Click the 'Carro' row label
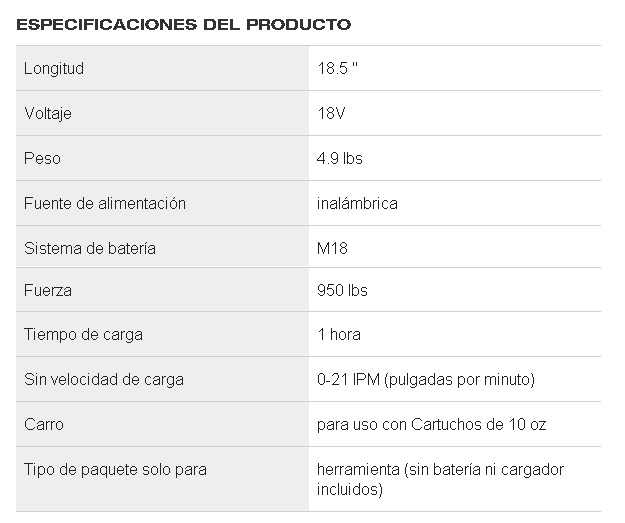 [44, 424]
